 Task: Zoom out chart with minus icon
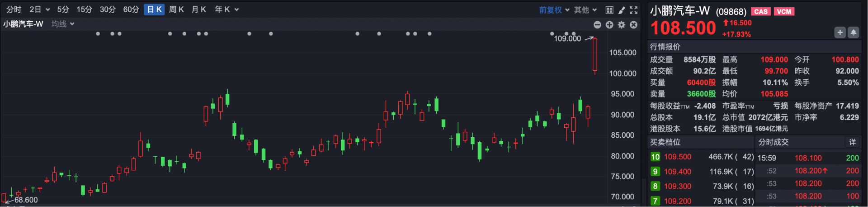point(597,25)
